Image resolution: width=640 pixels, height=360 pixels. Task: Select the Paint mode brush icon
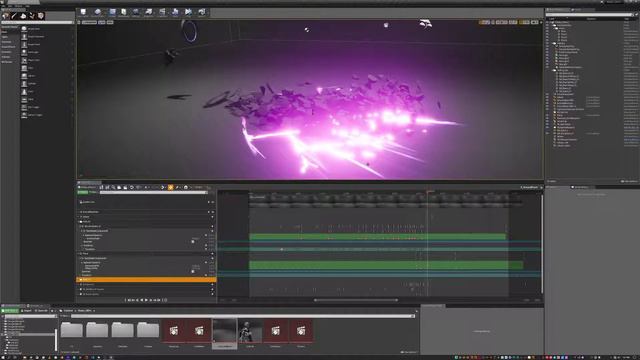click(14, 16)
